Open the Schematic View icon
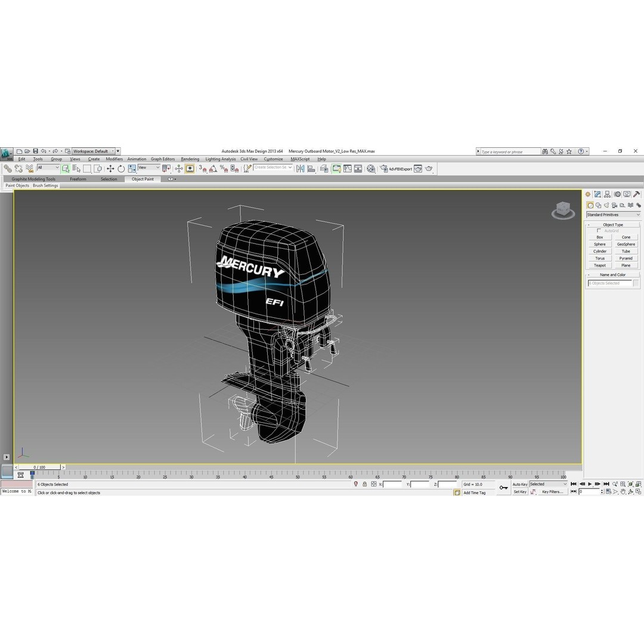 click(x=358, y=168)
